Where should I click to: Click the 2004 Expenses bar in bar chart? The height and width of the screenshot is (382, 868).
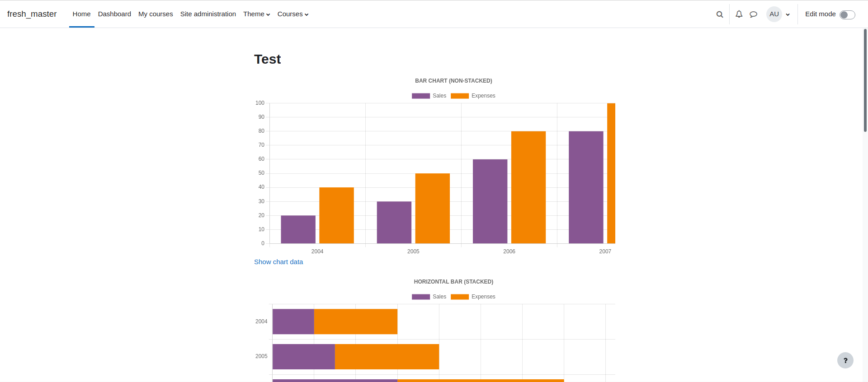tap(336, 215)
